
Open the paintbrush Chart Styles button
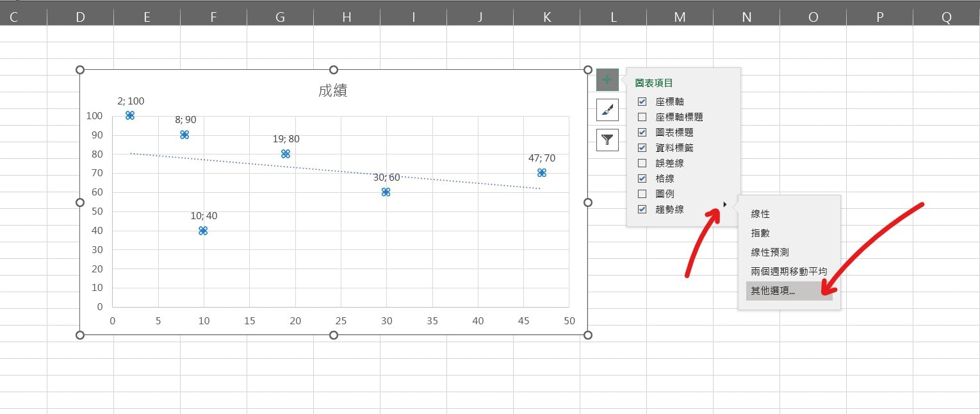[x=607, y=110]
